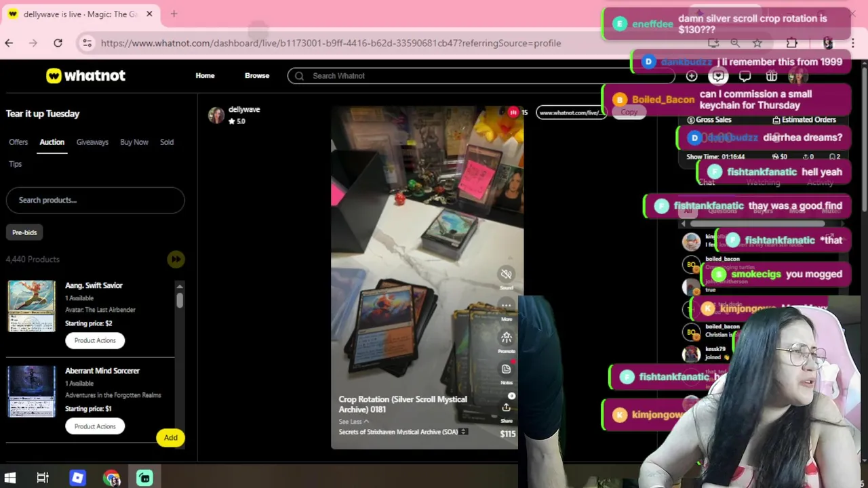
Task: Open the green Streamlabs taskbar icon
Action: pos(144,478)
